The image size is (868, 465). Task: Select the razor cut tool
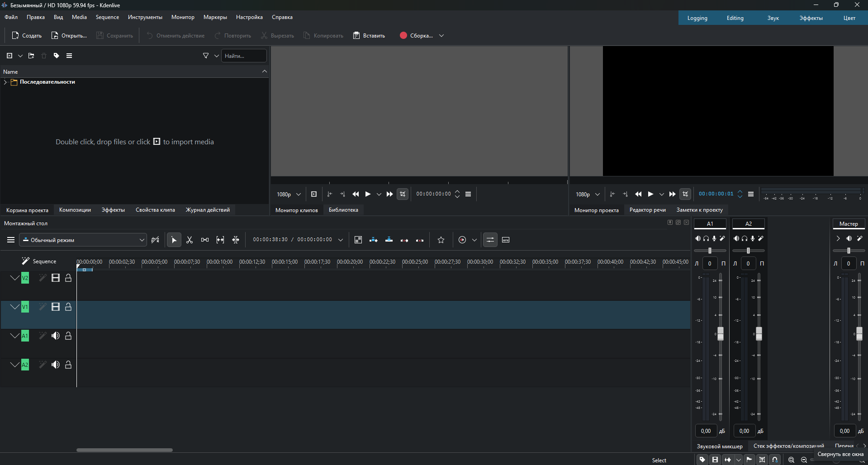coord(190,240)
